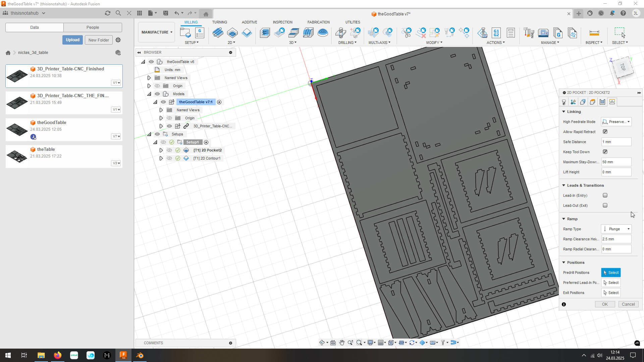Click the Orbit icon in navigation bar
644x362 pixels.
click(322, 343)
